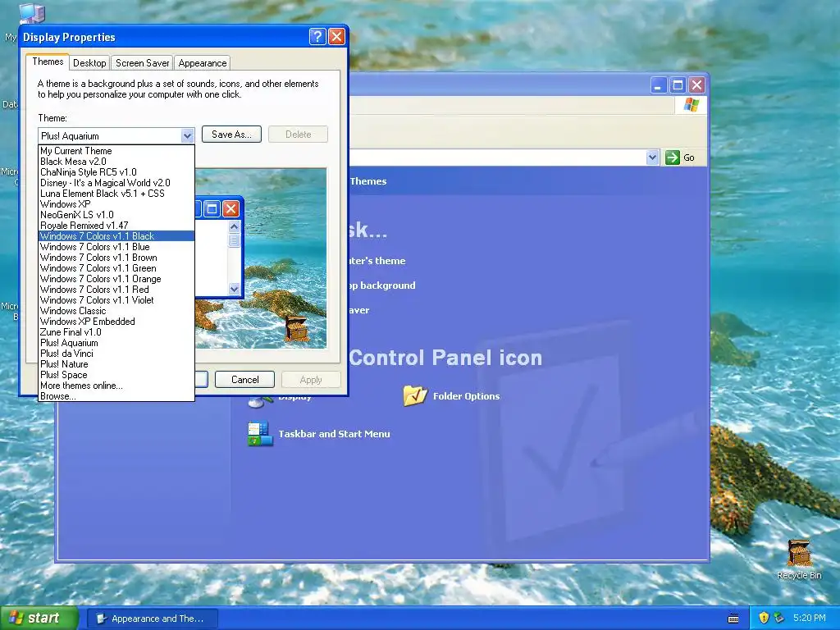Select Plus! Nature theme
This screenshot has height=630, width=840.
[116, 364]
